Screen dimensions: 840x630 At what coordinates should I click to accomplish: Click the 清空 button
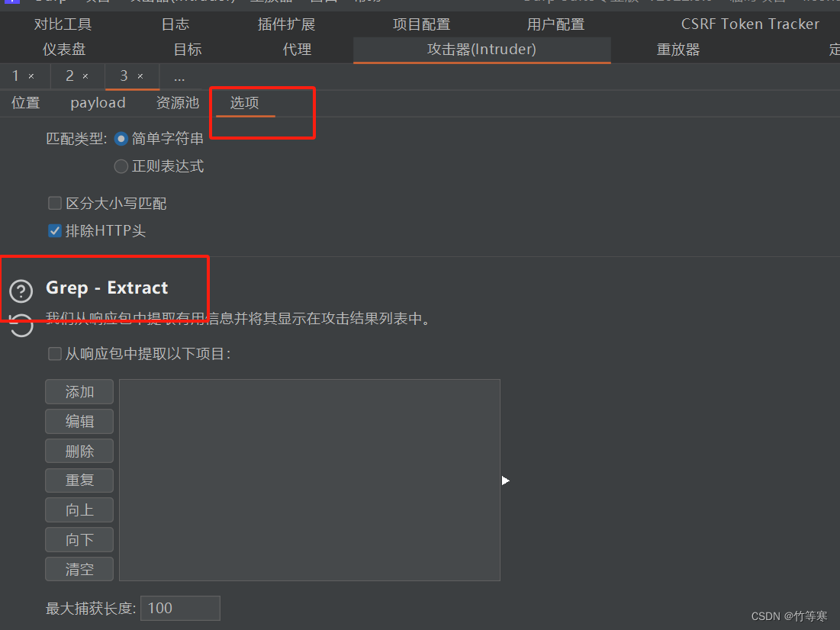coord(79,569)
